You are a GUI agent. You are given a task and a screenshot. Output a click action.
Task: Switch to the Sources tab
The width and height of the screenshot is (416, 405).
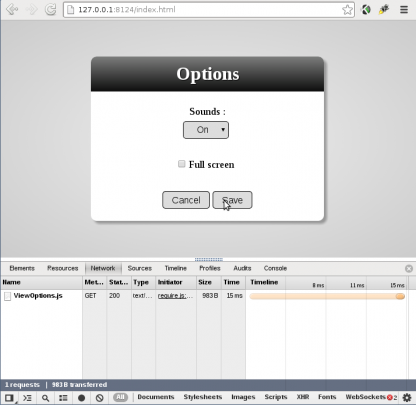point(140,268)
